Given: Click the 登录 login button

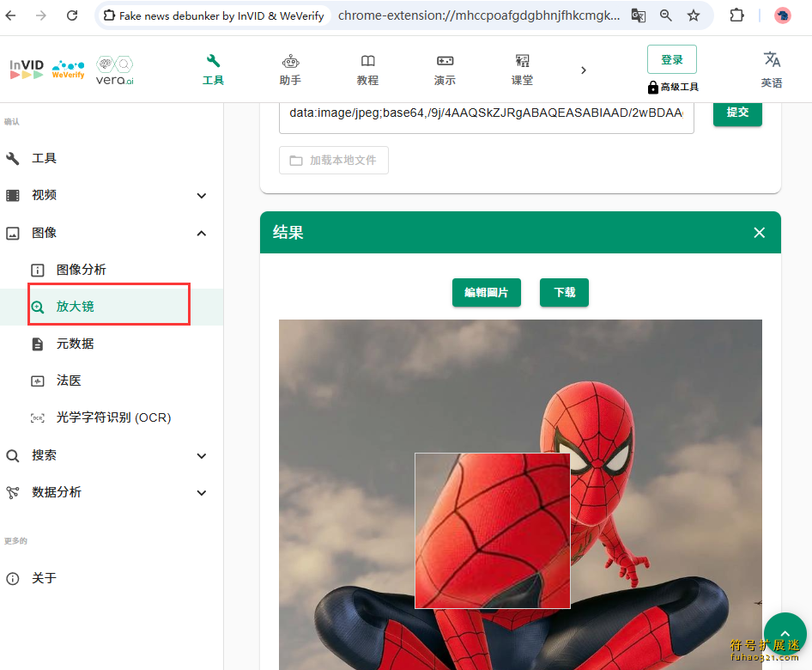Looking at the screenshot, I should point(672,59).
